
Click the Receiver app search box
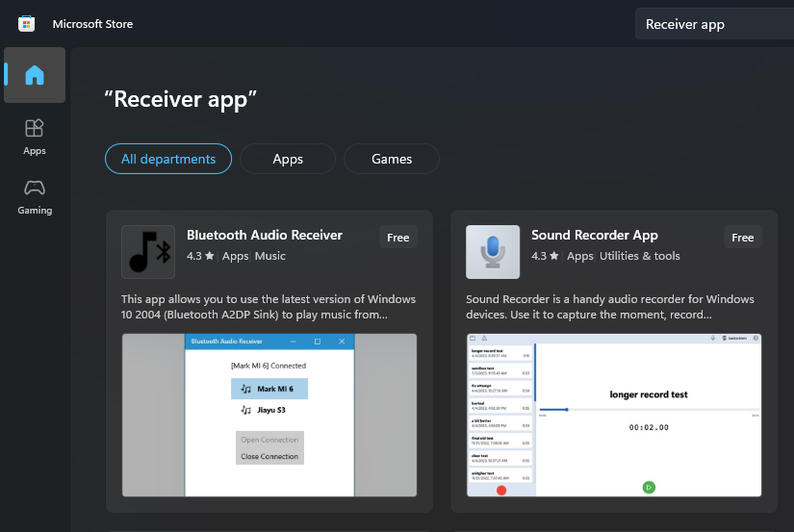714,24
